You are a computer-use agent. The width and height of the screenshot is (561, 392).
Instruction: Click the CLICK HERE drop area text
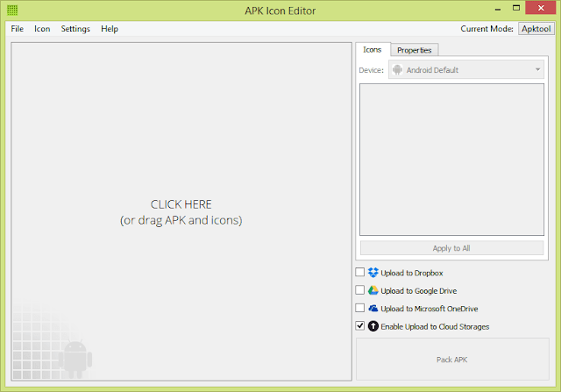tap(181, 204)
